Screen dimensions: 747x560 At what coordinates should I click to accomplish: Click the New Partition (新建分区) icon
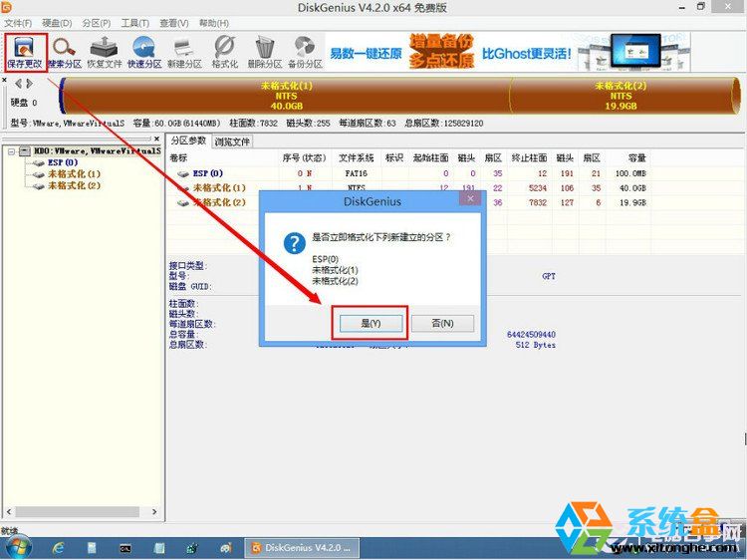pos(184,52)
